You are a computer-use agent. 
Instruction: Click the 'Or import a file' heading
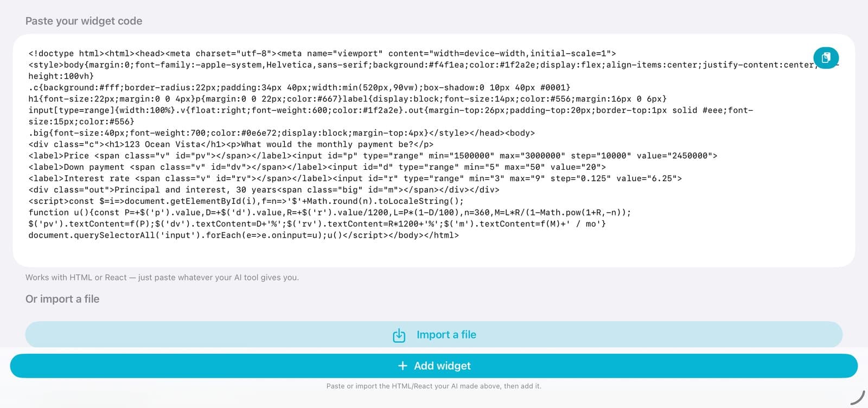click(62, 299)
